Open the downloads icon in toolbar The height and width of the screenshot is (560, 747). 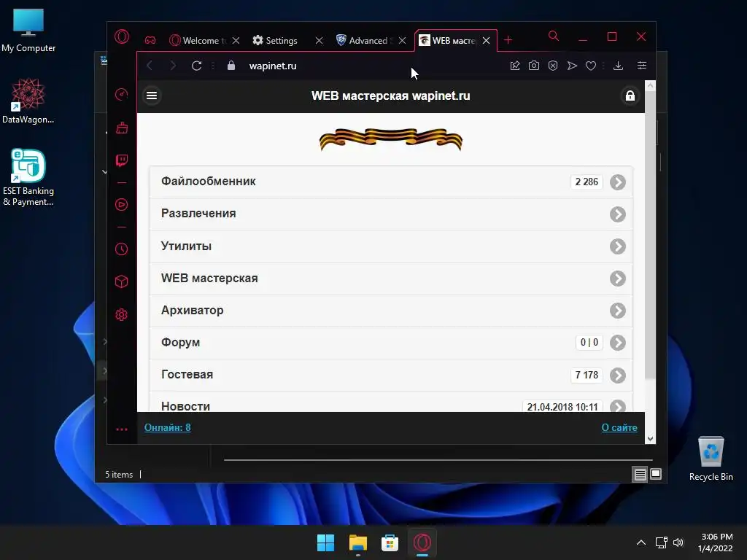click(x=619, y=66)
